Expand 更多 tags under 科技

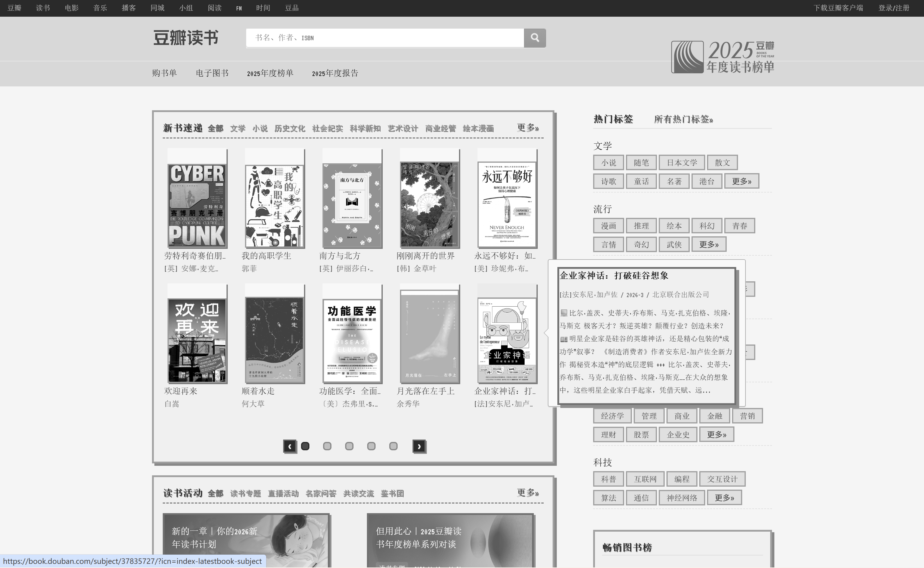pos(724,497)
